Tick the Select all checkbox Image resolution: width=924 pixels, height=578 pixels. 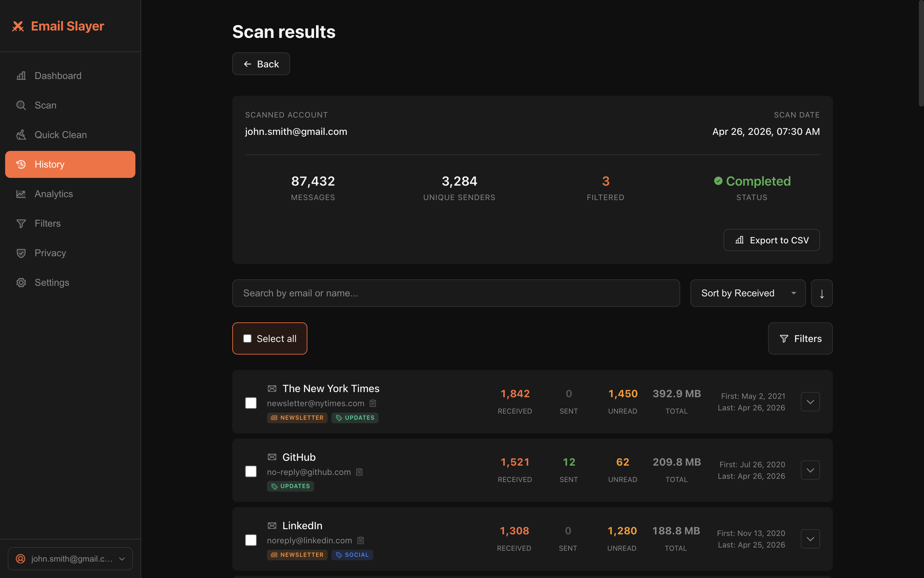pyautogui.click(x=247, y=339)
